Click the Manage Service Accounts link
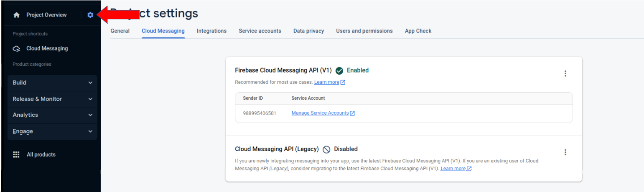 [x=320, y=113]
